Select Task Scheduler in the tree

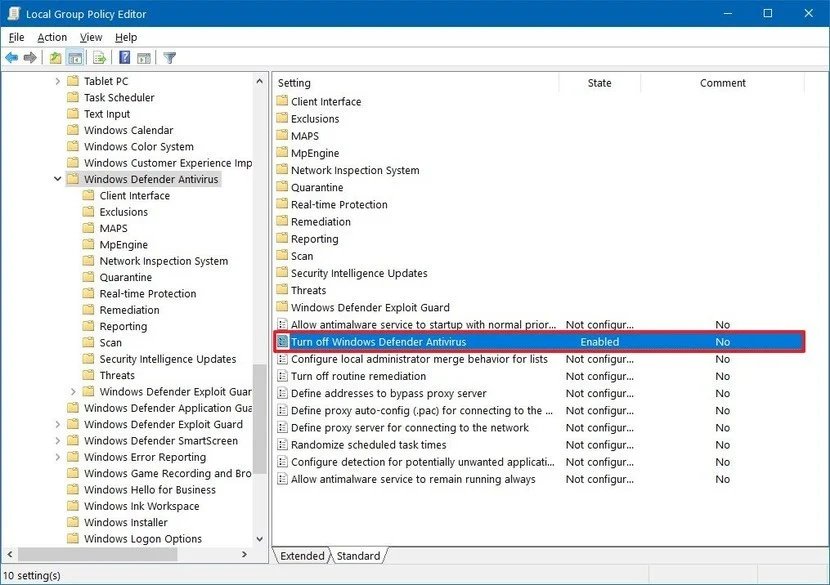(119, 97)
